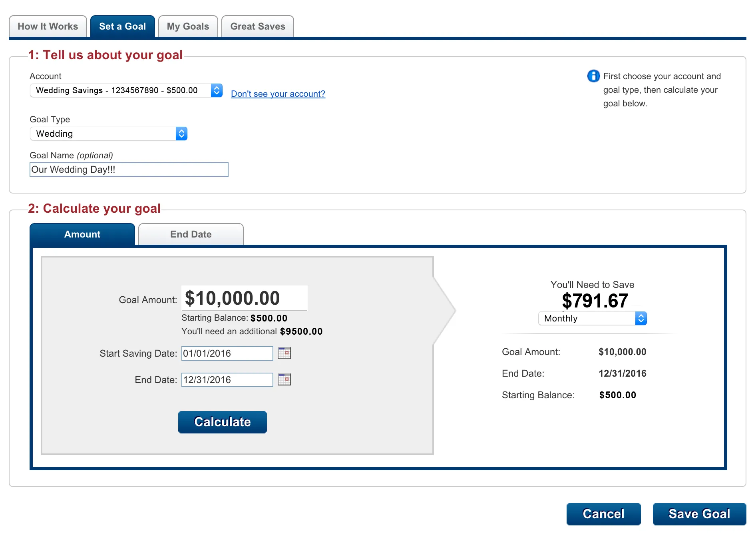The image size is (756, 539).
Task: Edit the Goal Amount field showing $10,000.00
Action: pyautogui.click(x=244, y=298)
